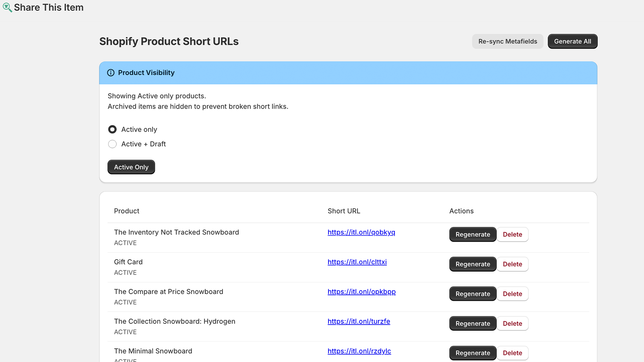The width and height of the screenshot is (644, 362).
Task: Delete the Inventory Not Tracked Snowboard URL
Action: (512, 234)
